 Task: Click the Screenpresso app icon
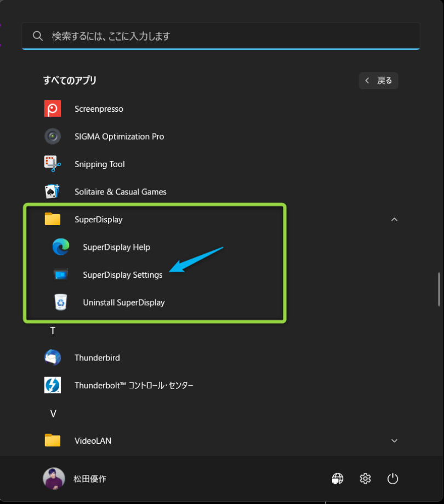[x=53, y=108]
